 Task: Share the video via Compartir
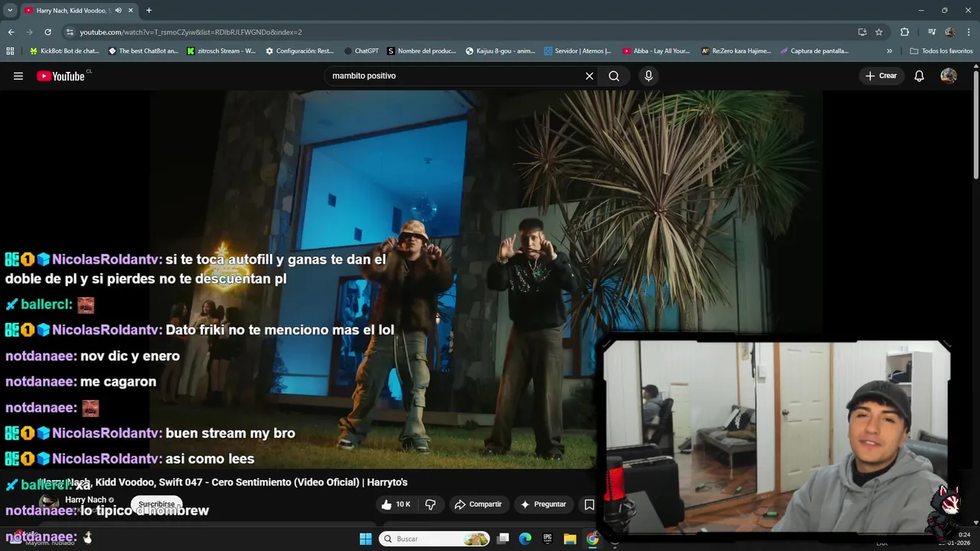coord(478,504)
